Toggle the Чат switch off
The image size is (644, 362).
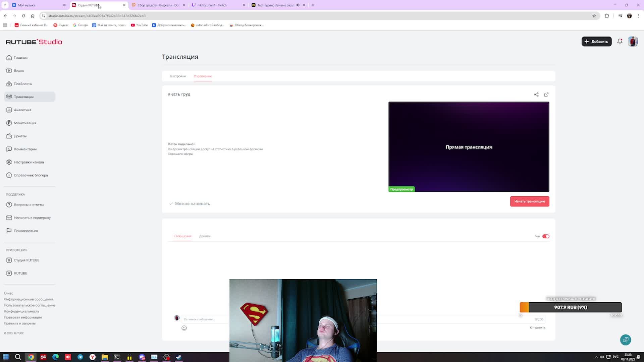click(x=546, y=236)
